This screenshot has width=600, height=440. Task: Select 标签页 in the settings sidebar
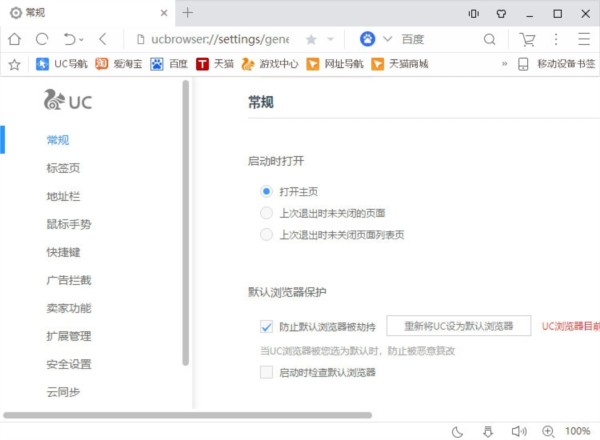(x=63, y=168)
